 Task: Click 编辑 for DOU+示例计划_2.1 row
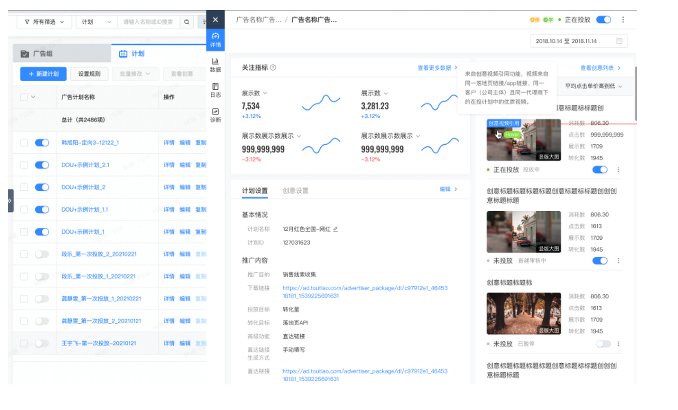pyautogui.click(x=185, y=165)
